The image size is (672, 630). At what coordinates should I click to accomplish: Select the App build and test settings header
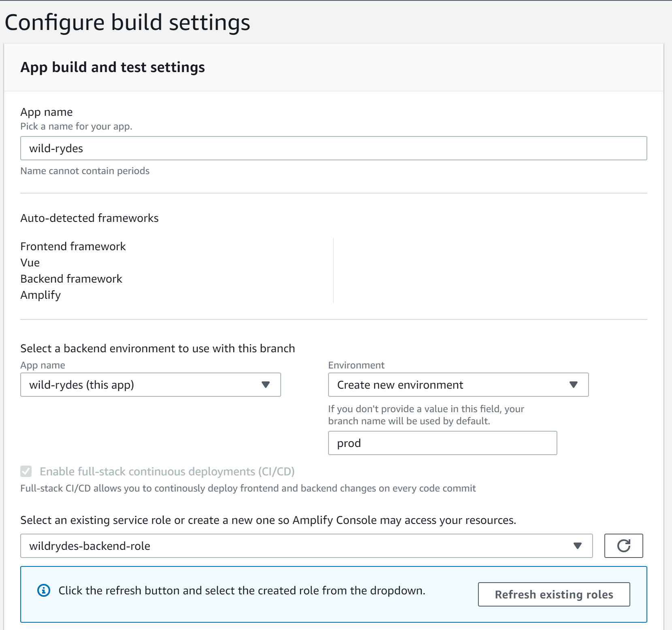[113, 67]
